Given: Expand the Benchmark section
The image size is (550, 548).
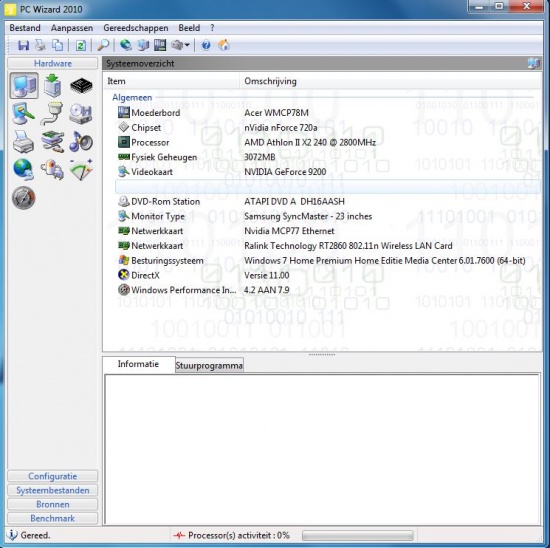Looking at the screenshot, I should 52,518.
